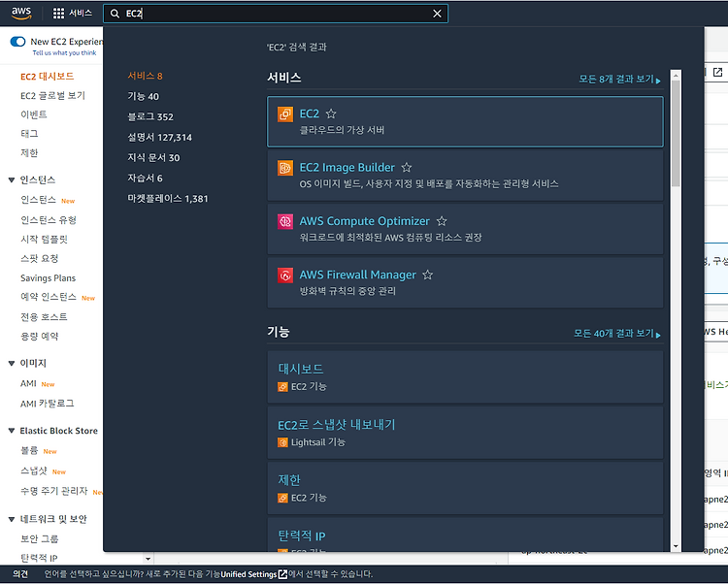The height and width of the screenshot is (584, 728).
Task: Click the external link icon at top right
Action: pos(717,73)
